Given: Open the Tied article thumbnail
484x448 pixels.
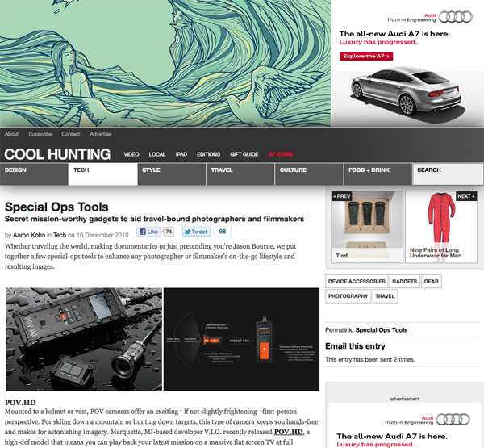Looking at the screenshot, I should click(365, 224).
